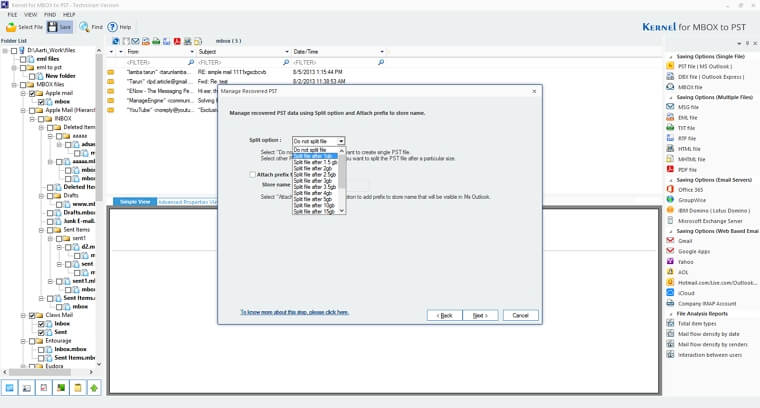
Task: Select Yahoo web based email option
Action: click(685, 262)
